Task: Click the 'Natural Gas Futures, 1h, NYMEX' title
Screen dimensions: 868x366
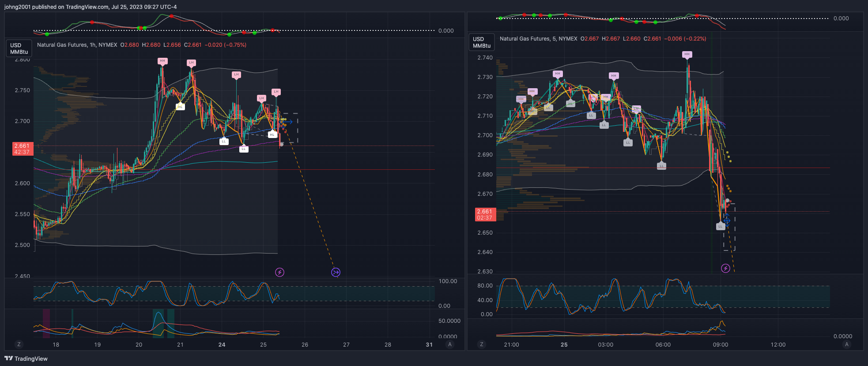Action: (x=77, y=45)
